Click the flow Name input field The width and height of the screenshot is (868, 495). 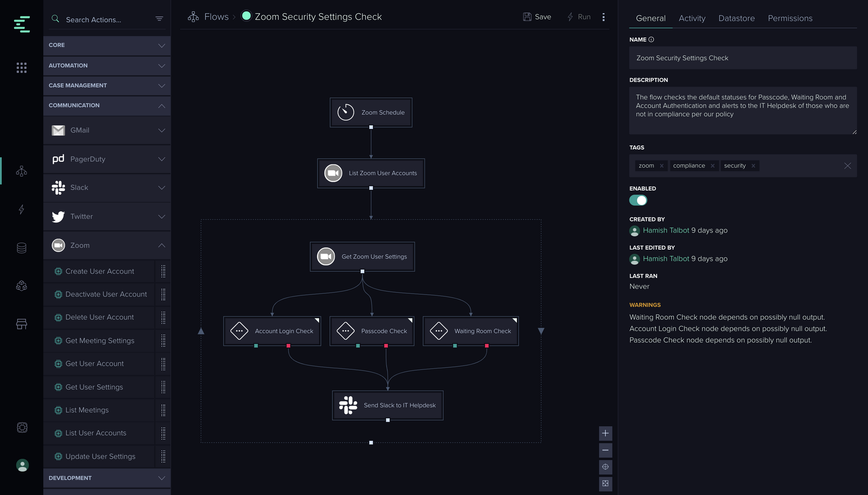point(743,58)
